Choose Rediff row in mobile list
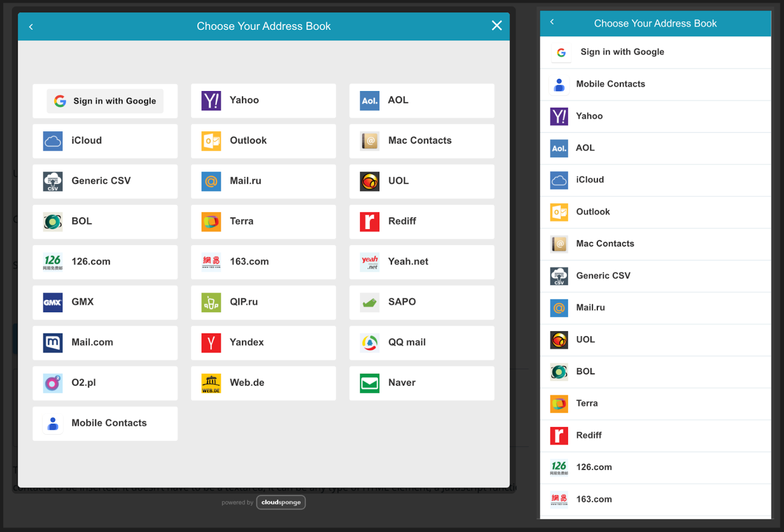784x532 pixels. (x=655, y=435)
